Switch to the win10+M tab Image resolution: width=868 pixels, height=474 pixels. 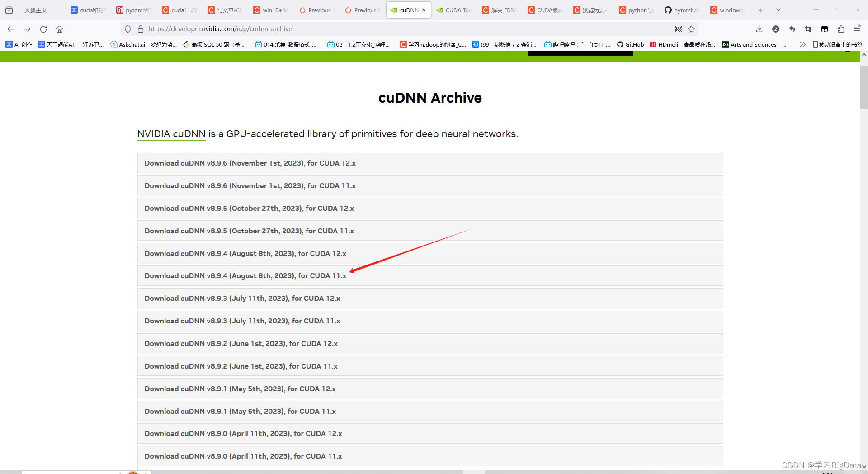coord(271,10)
